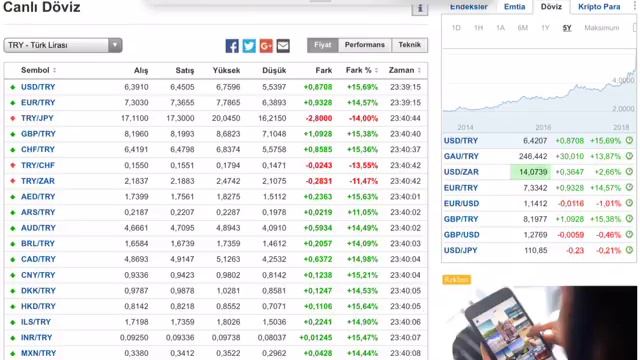Select the Döviz sidebar tab
This screenshot has width=640, height=360.
pos(551,7)
